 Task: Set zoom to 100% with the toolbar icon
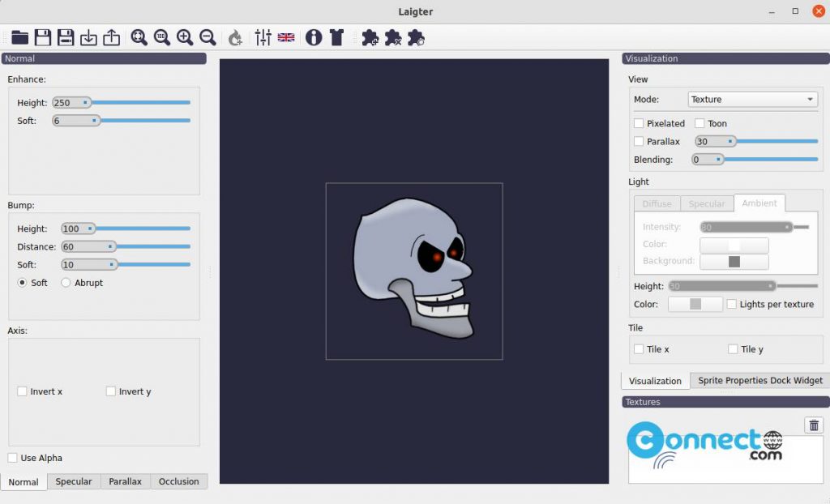click(x=160, y=37)
